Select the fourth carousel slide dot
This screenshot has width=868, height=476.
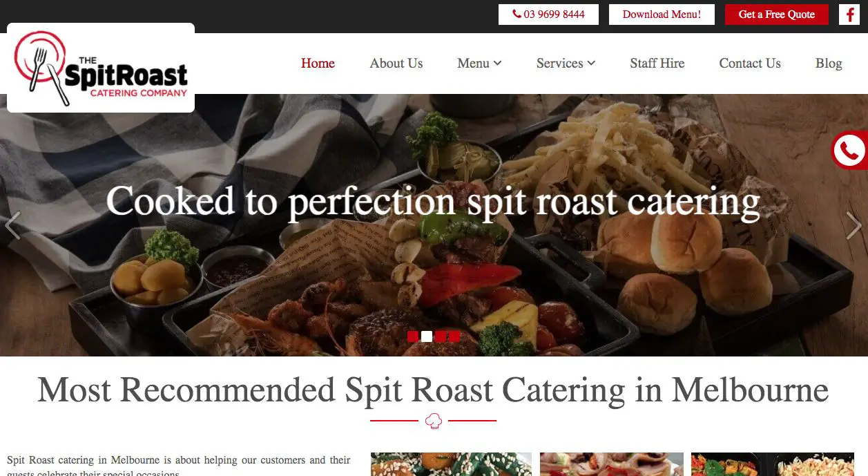click(454, 336)
